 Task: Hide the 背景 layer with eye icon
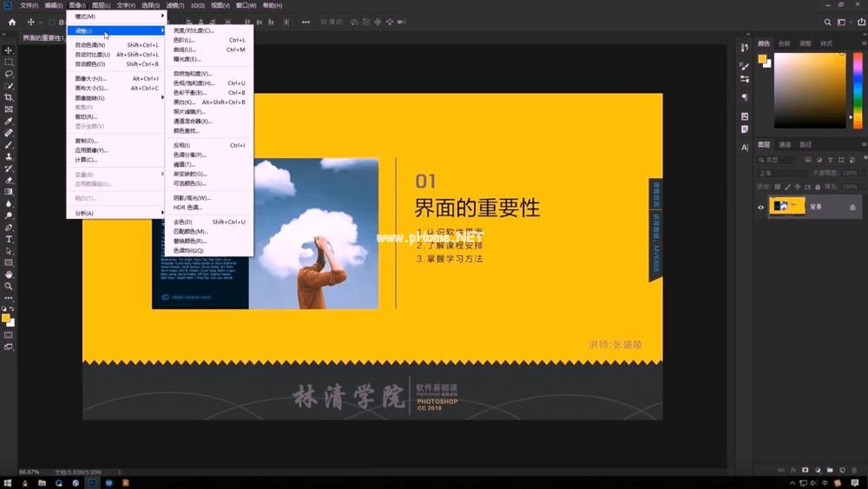pyautogui.click(x=760, y=207)
